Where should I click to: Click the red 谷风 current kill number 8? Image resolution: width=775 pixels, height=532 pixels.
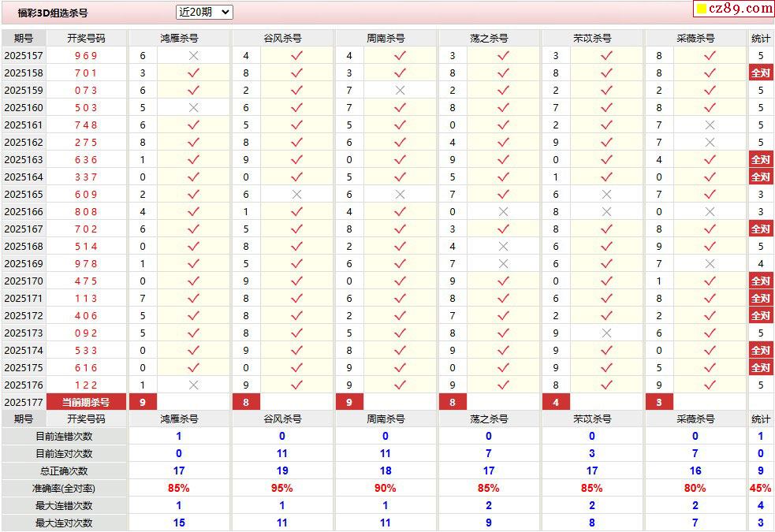(x=246, y=402)
